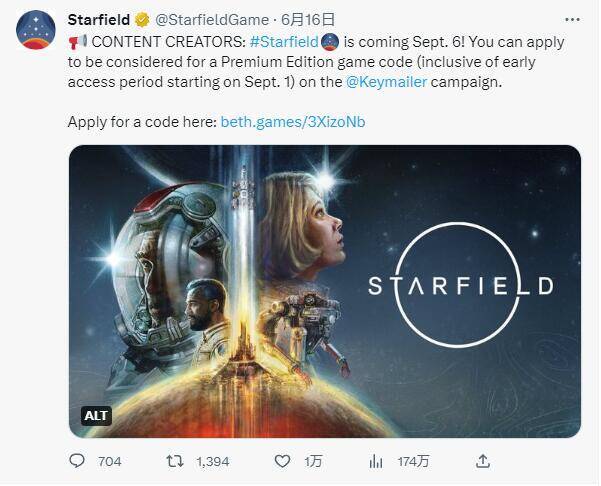Click the Starfield hashtag emoji icon

pyautogui.click(x=329, y=43)
